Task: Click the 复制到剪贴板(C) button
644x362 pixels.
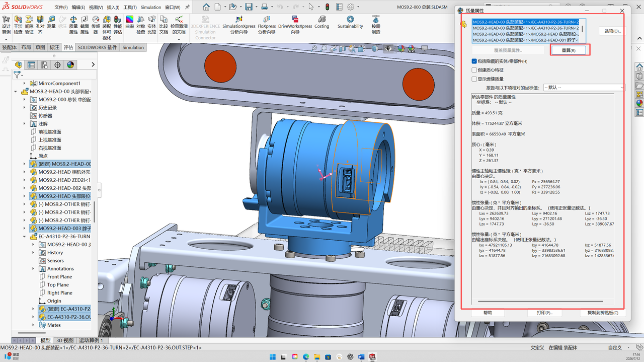Action: point(603,313)
